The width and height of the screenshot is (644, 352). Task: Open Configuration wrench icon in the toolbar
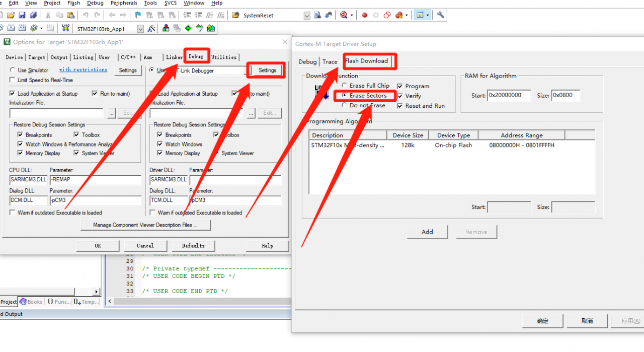coord(441,15)
